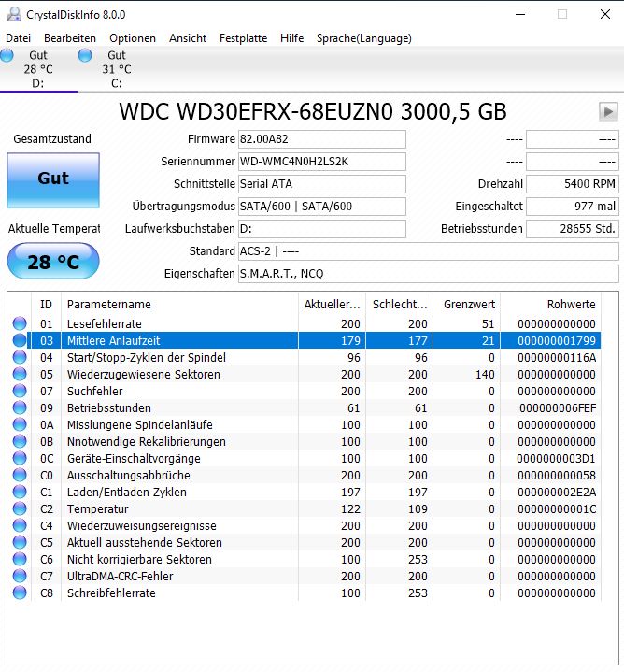Click the Schlecht... column header

[400, 305]
